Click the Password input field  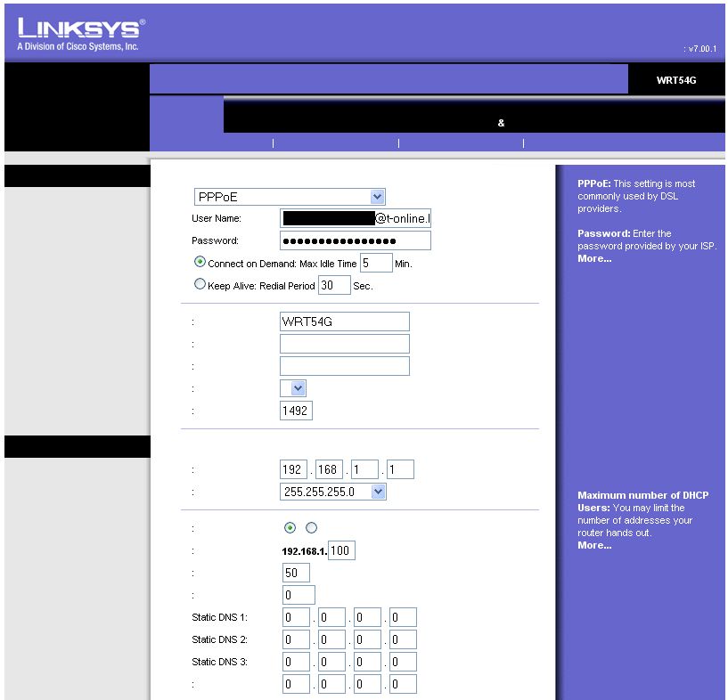coord(356,240)
